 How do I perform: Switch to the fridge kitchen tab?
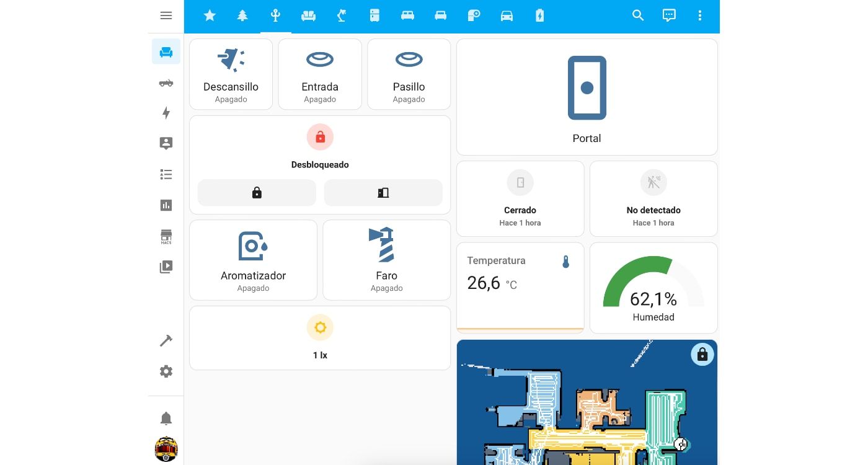pos(374,16)
